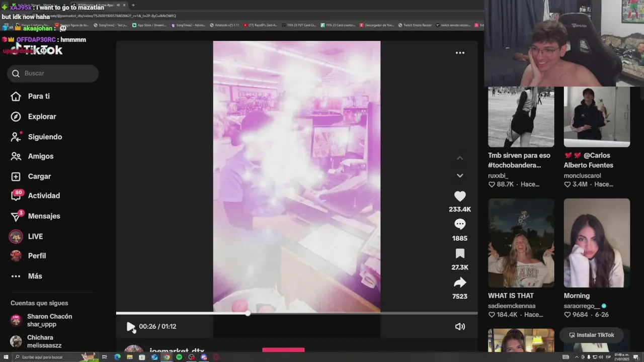
Task: Open the 'WHAT IS THAT' video thumbnail
Action: (521, 243)
